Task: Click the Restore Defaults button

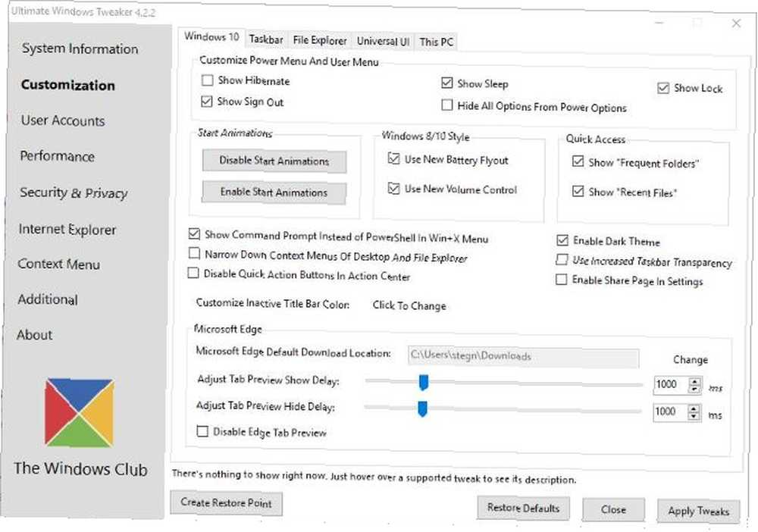Action: 523,508
